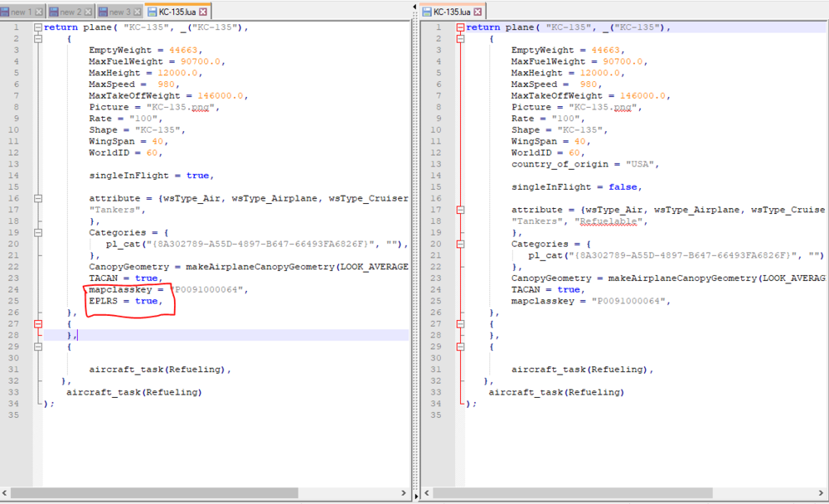
Task: Click 'TACAN = true,' in left pane
Action: [126, 279]
